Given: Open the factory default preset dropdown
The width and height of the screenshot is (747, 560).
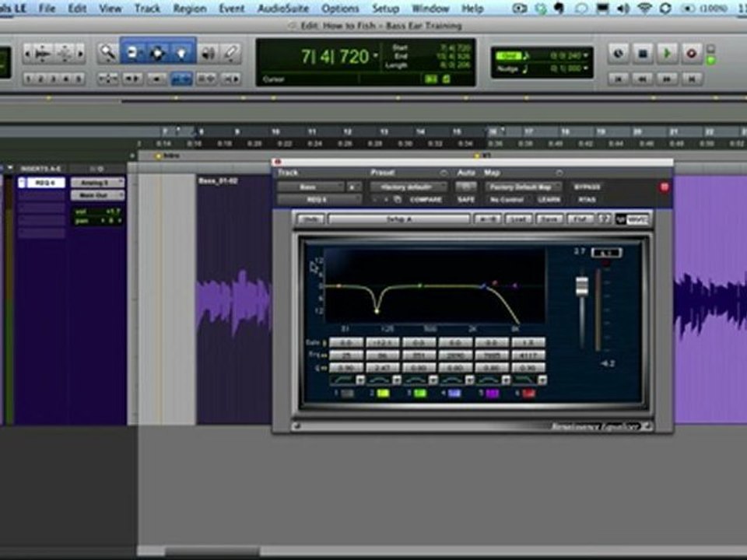Looking at the screenshot, I should point(409,187).
